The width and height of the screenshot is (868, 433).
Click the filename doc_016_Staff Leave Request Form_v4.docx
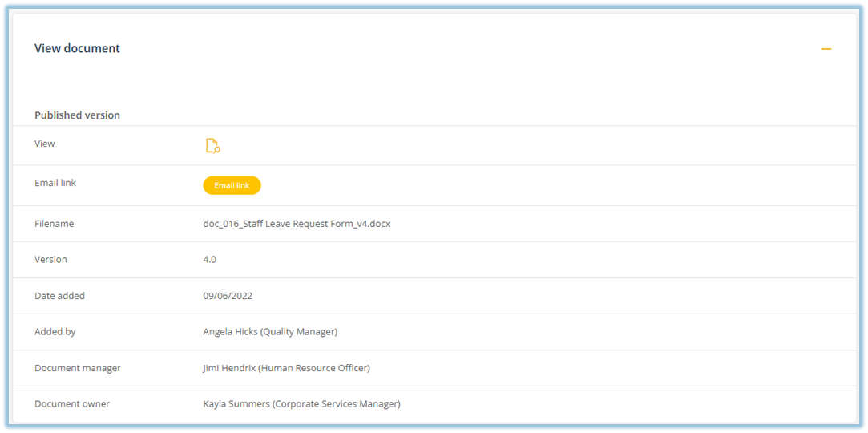297,224
